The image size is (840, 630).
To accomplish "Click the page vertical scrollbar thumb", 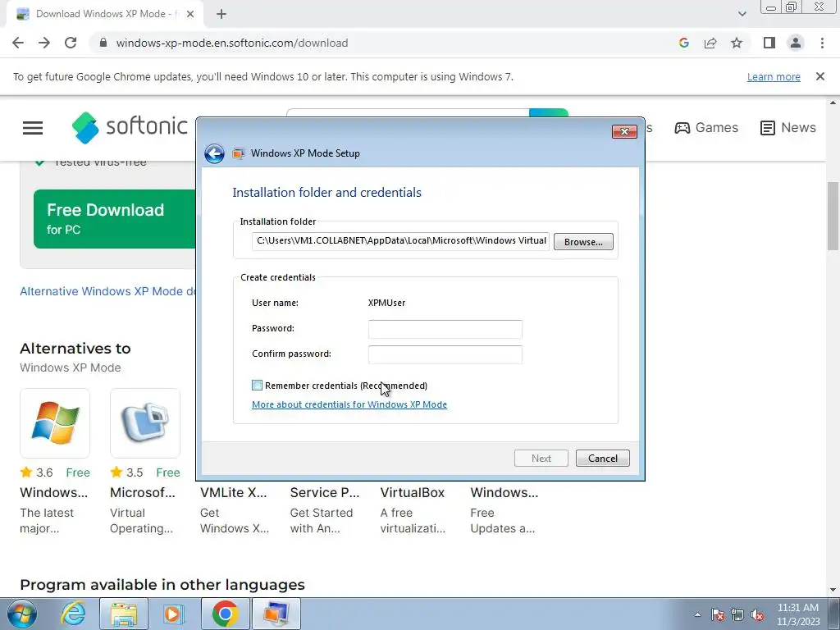I will [833, 214].
